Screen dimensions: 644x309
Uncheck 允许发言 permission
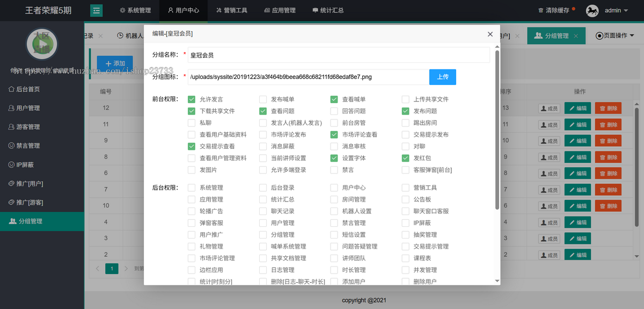(x=192, y=99)
